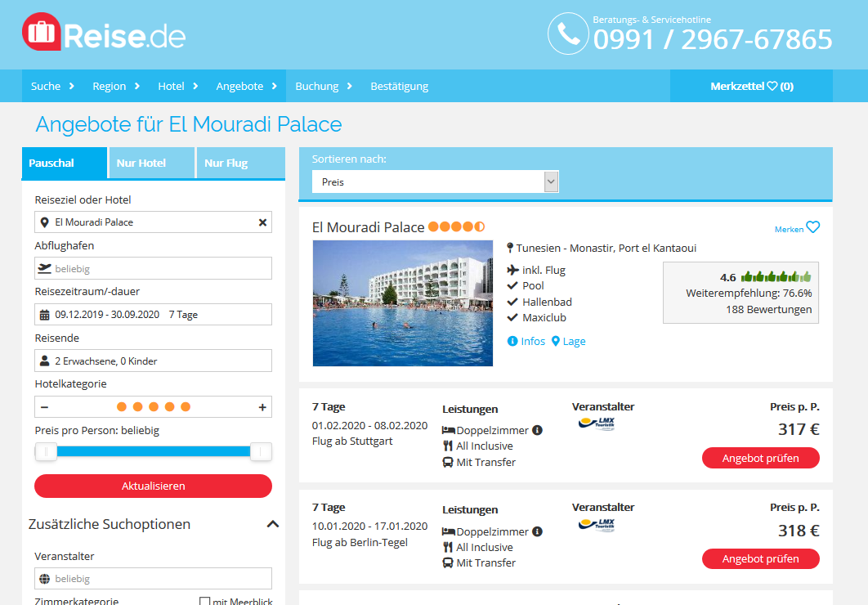Click the Merken link

(x=789, y=229)
